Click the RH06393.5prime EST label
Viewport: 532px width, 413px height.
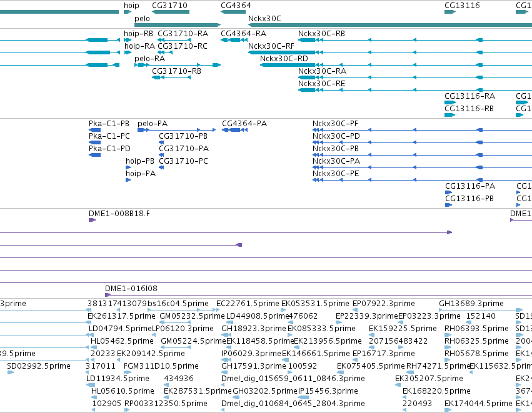click(477, 329)
